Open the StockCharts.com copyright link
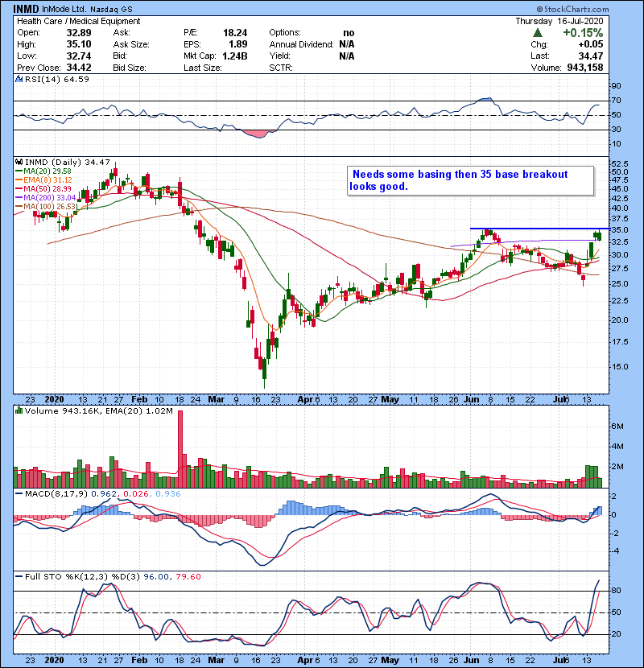Screen dimensions: 644x668 pos(573,9)
